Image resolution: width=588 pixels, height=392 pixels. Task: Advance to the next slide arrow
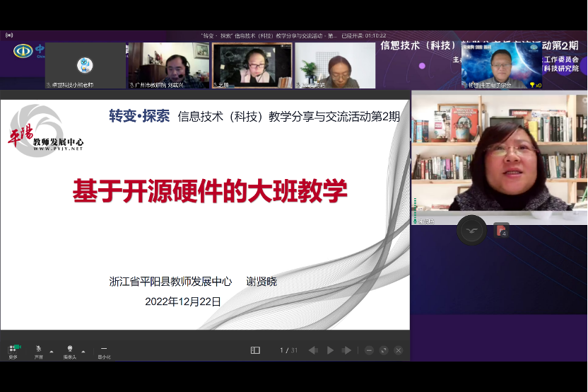click(x=346, y=350)
